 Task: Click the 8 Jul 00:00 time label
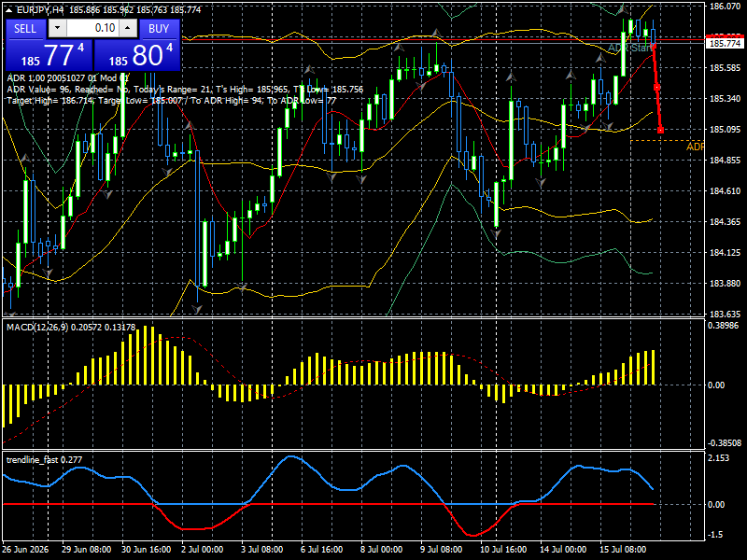[x=381, y=549]
